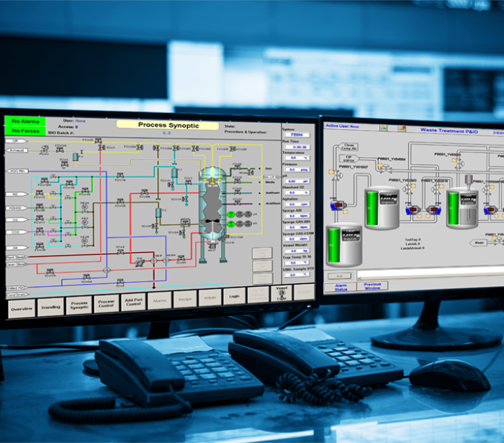This screenshot has height=443, width=504.
Task: Switch to the Trending tab
Action: point(50,308)
